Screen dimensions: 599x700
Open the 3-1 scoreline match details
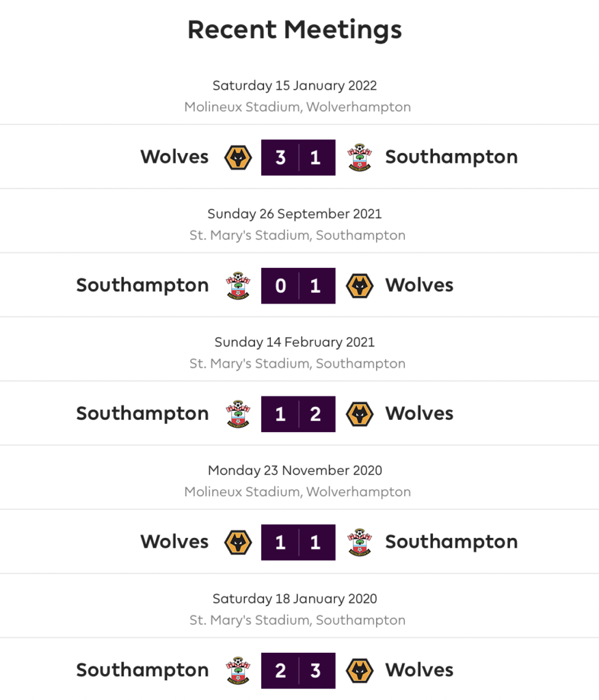coord(298,158)
